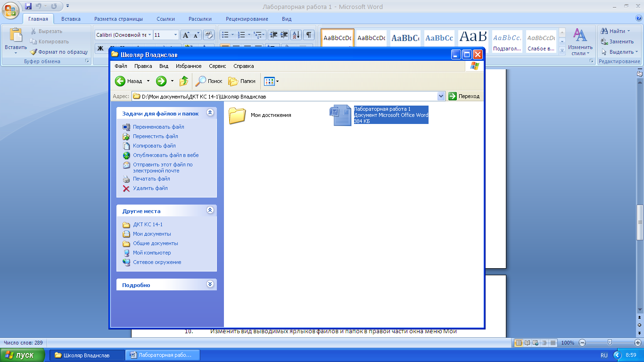Open the Сервис menu in Explorer
Image resolution: width=644 pixels, height=362 pixels.
217,66
